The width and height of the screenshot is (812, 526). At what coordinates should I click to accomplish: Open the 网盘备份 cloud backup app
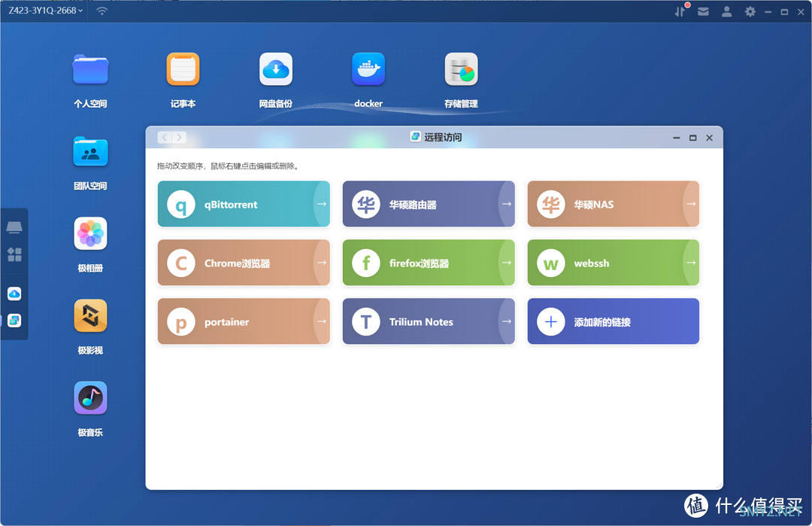click(x=275, y=69)
